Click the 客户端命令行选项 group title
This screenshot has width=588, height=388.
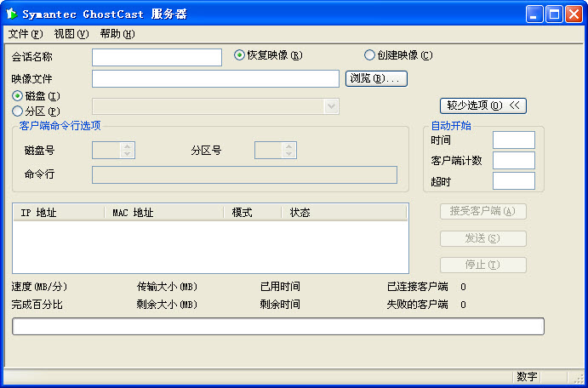[60, 126]
